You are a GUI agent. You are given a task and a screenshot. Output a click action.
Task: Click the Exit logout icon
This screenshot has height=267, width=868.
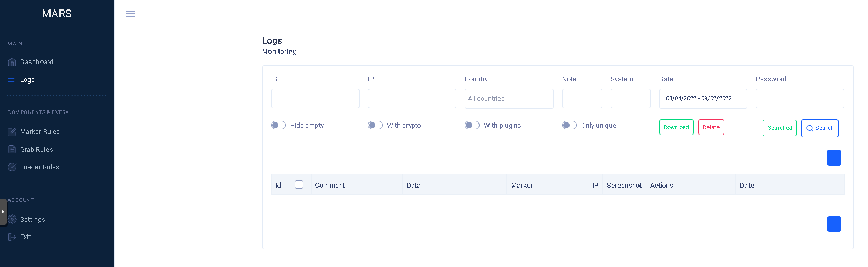(12, 237)
